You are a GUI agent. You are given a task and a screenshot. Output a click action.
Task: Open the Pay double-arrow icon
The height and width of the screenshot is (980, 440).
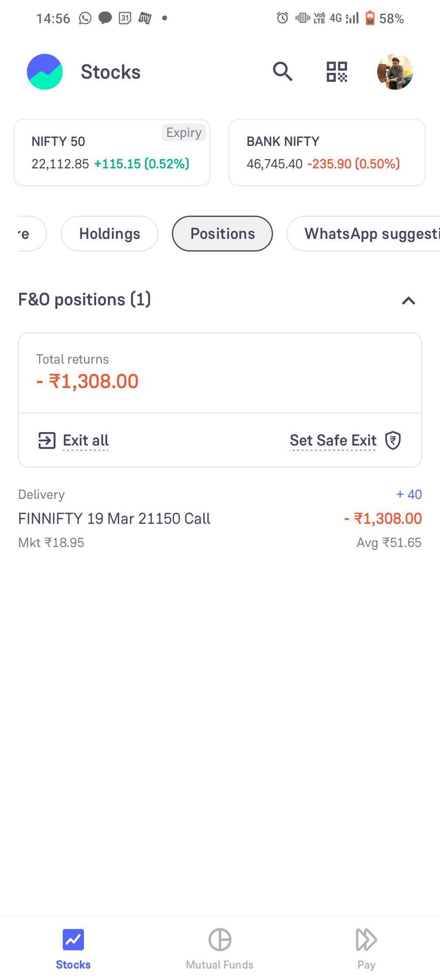click(366, 940)
